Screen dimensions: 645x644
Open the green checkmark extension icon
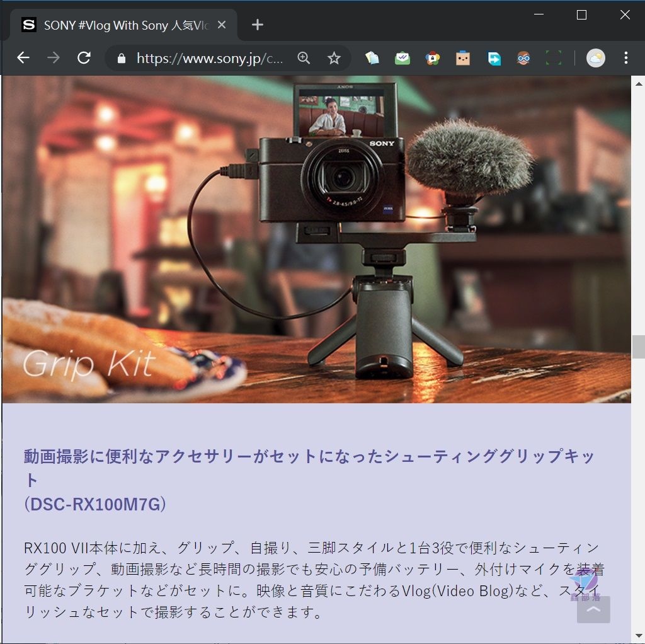pyautogui.click(x=402, y=58)
